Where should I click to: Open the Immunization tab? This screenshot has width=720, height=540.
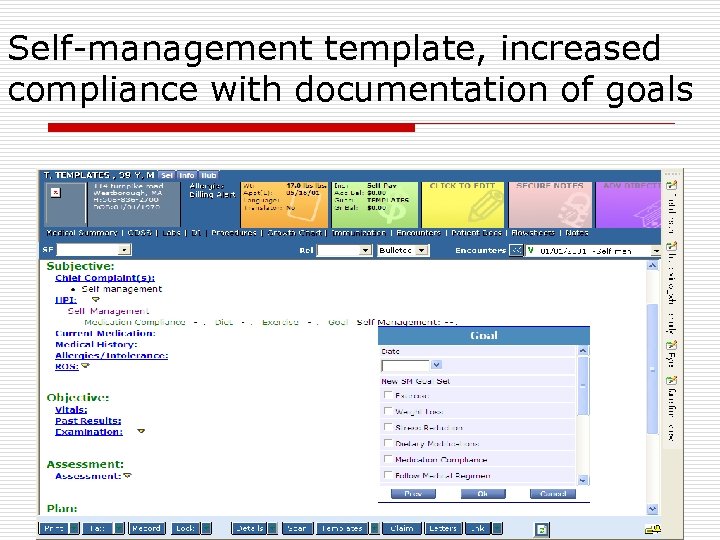pos(359,233)
